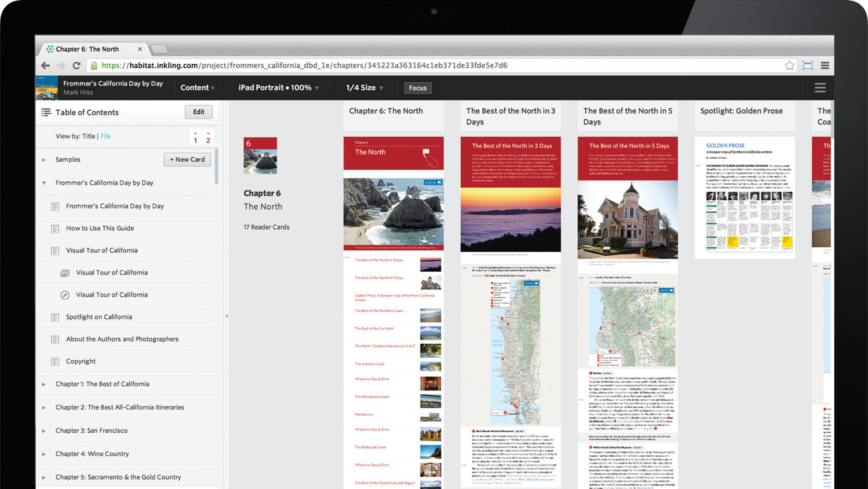868x489 pixels.
Task: Select Spotlight on California entry
Action: point(126,317)
